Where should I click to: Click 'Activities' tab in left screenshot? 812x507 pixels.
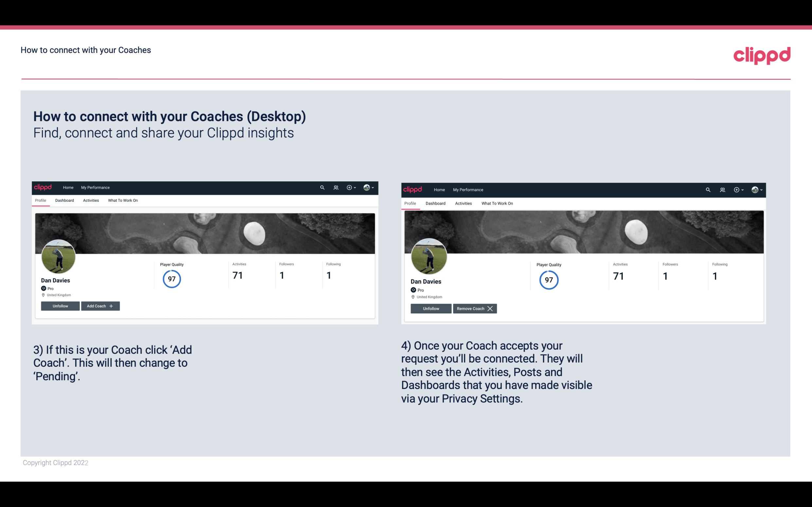[x=91, y=200]
